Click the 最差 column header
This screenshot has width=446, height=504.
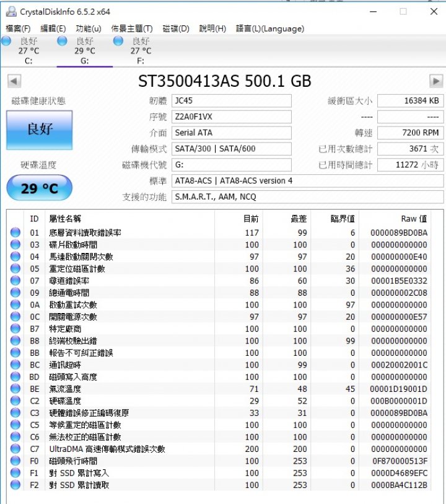(287, 219)
